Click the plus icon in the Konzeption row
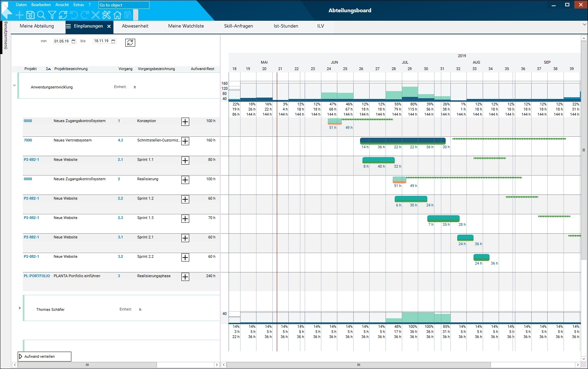This screenshot has width=588, height=369. point(185,122)
